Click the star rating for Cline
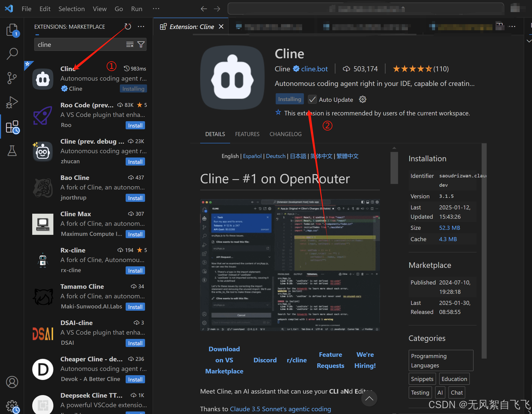 point(412,69)
